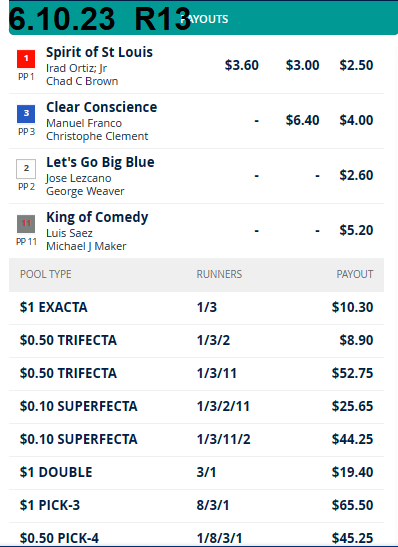Click the PAYOUTS header tab
The height and width of the screenshot is (547, 398).
(204, 19)
